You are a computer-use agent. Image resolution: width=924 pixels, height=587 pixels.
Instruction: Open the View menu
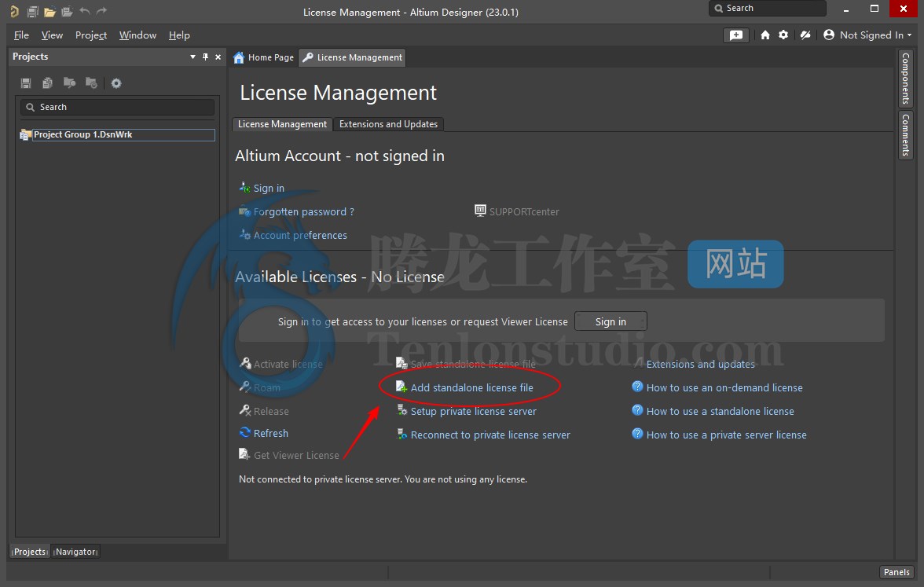point(52,35)
